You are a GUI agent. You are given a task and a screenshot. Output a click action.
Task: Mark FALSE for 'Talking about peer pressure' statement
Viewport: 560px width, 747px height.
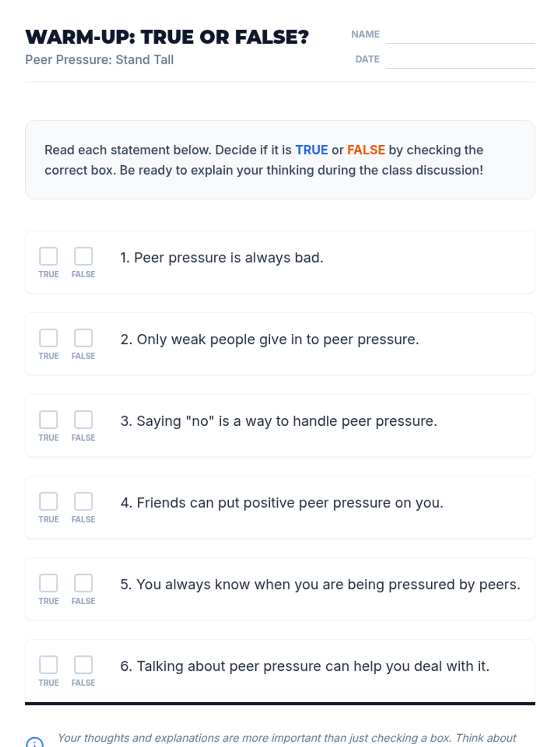[x=84, y=665]
